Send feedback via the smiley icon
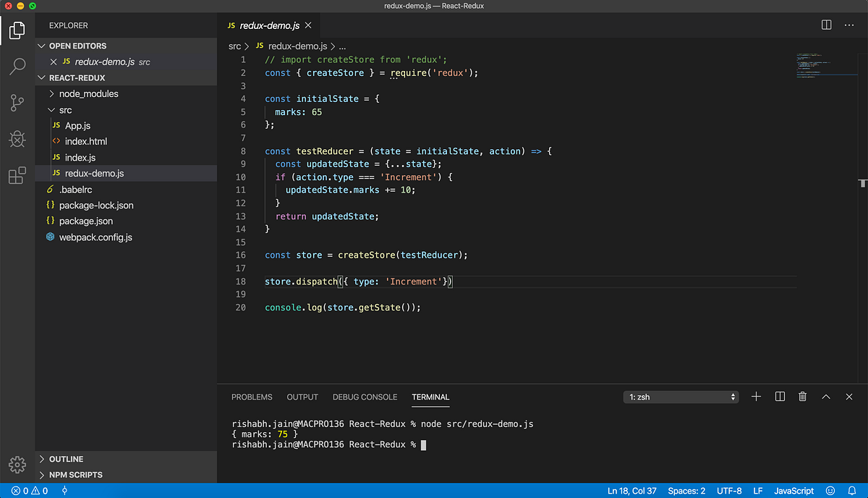 tap(830, 490)
